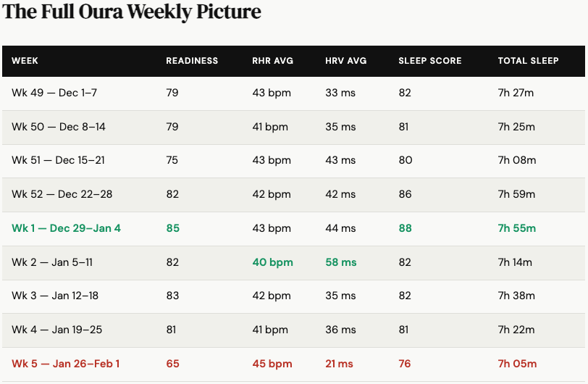Click the green sleep score 88
588x384 pixels.
[x=405, y=228]
